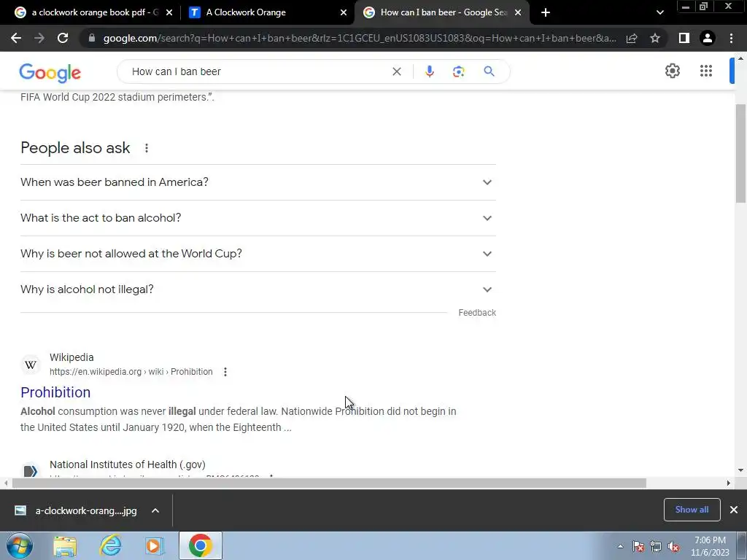This screenshot has height=560, width=747.
Task: View site info via the lock icon
Action: click(92, 38)
